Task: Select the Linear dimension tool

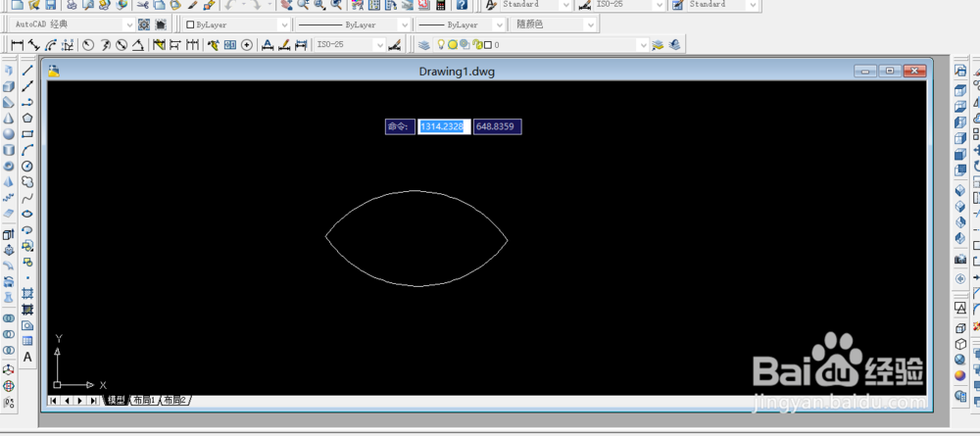Action: [x=17, y=45]
